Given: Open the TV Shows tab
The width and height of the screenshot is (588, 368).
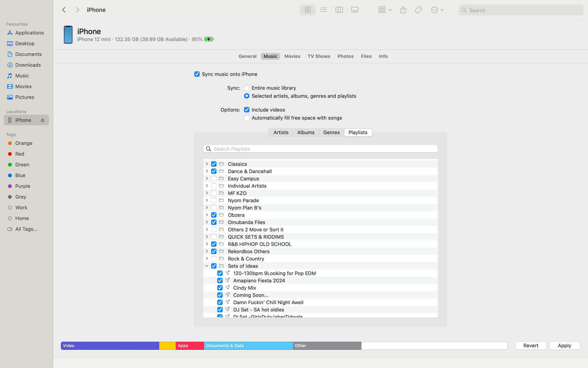Looking at the screenshot, I should (x=319, y=56).
